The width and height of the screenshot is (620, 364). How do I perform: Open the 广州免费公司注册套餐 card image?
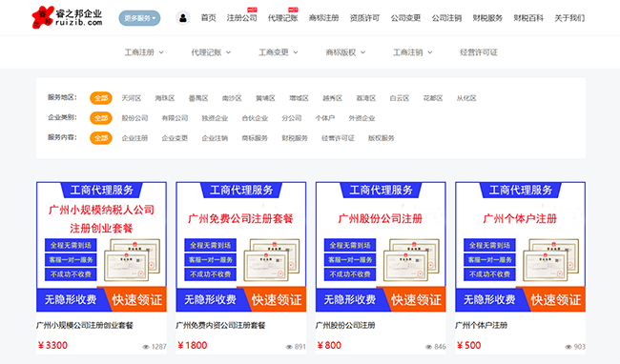tap(241, 247)
